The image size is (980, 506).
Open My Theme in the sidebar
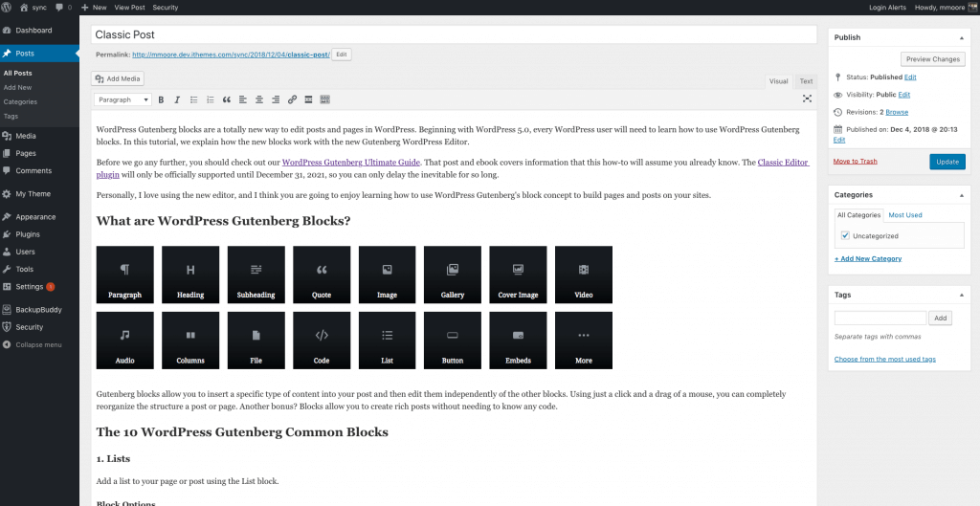tap(39, 193)
